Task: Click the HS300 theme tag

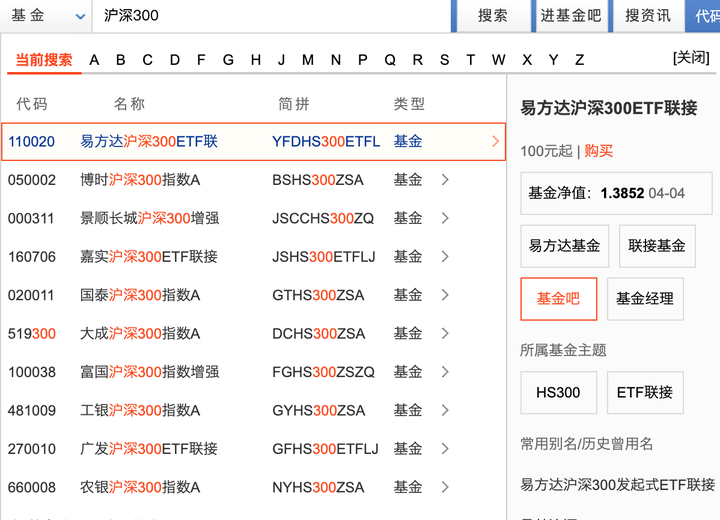Action: point(558,393)
